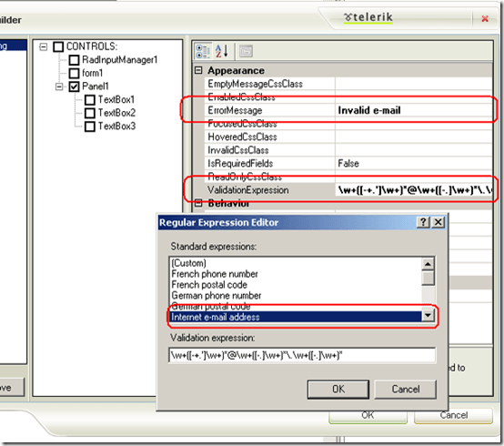The width and height of the screenshot is (504, 446).
Task: Click the Alphabetical sort icon
Action: coord(222,51)
